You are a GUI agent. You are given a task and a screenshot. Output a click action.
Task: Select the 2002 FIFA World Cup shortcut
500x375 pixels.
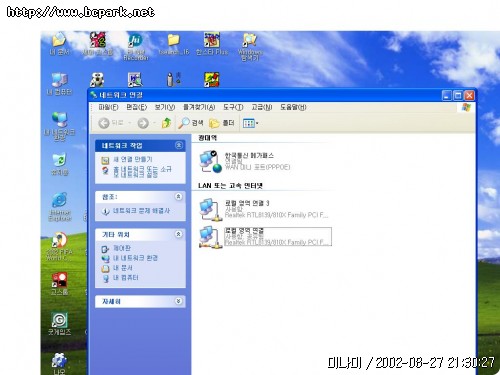(x=59, y=247)
